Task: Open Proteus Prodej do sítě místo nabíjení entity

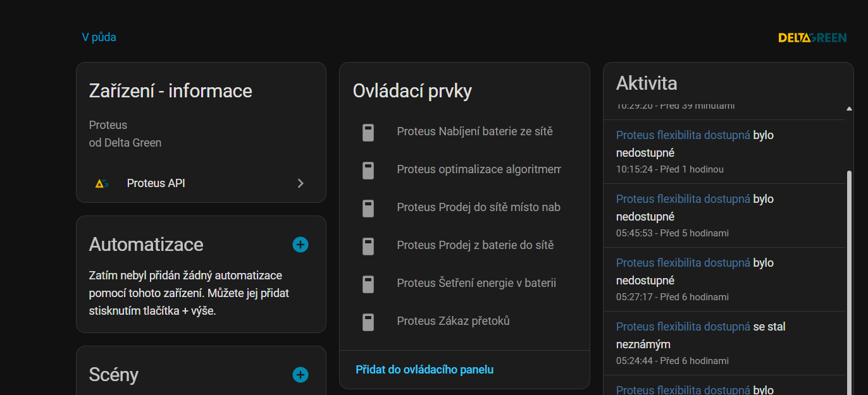Action: pyautogui.click(x=478, y=207)
